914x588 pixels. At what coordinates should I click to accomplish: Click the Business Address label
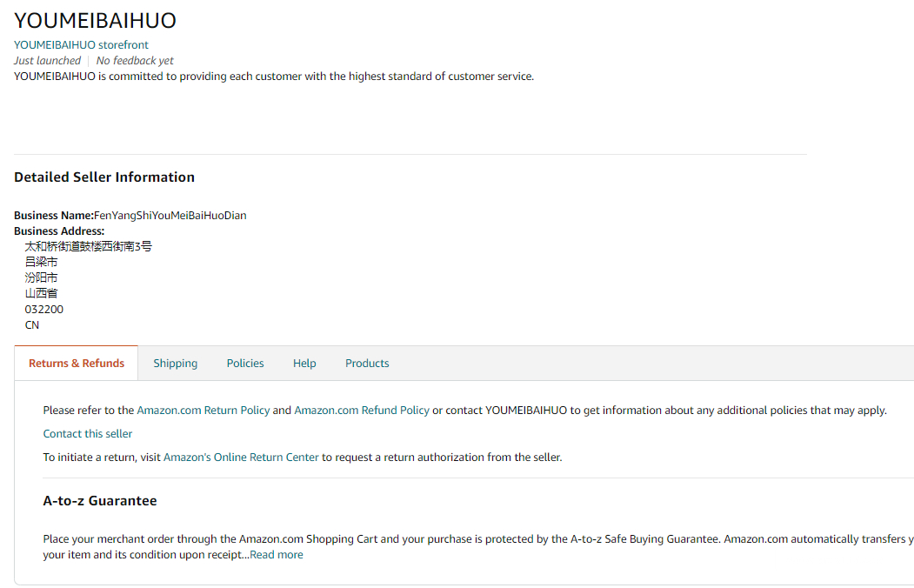(59, 231)
